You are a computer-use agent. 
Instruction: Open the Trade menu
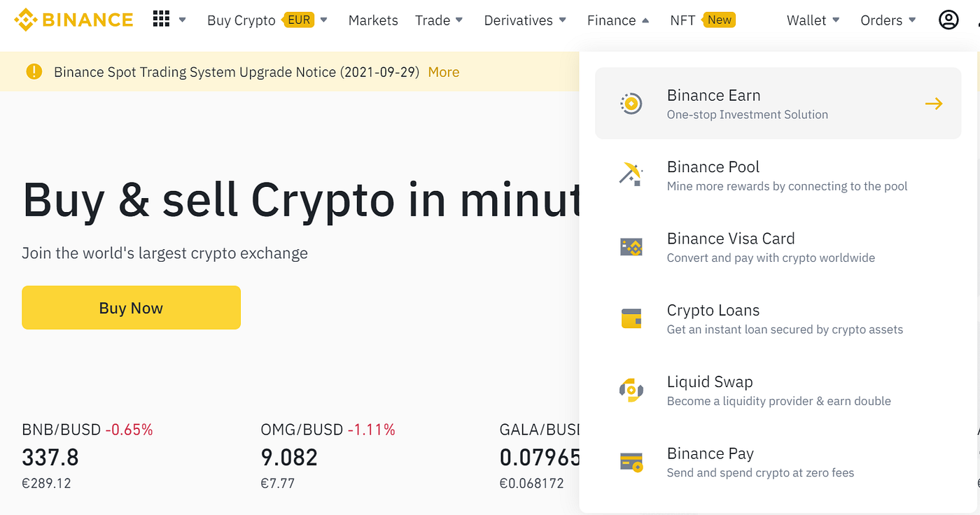433,20
